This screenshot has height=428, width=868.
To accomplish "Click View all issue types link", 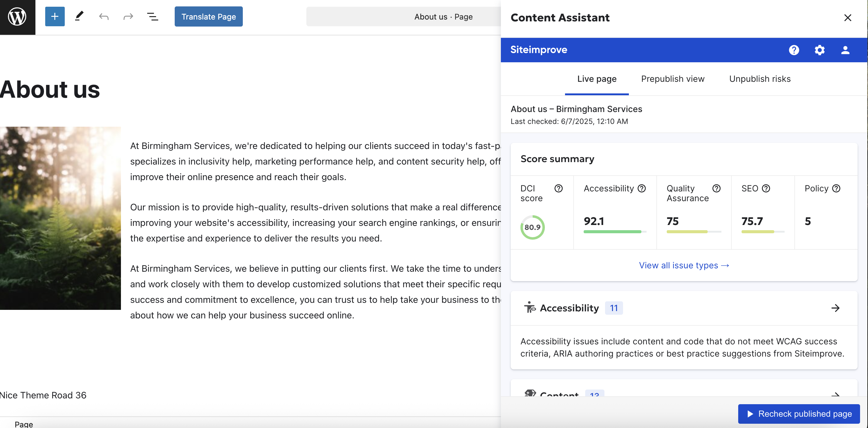I will click(684, 266).
